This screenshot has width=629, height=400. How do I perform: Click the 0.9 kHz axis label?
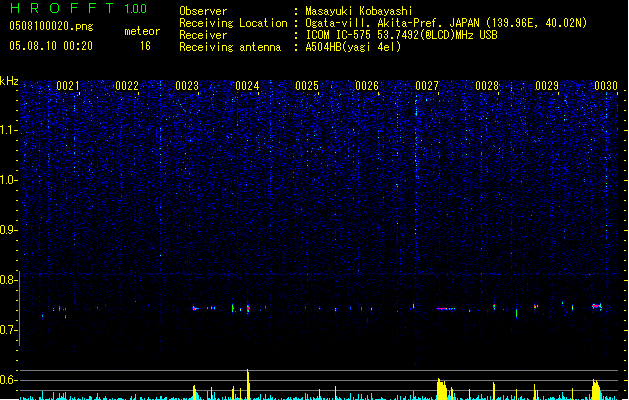9,230
